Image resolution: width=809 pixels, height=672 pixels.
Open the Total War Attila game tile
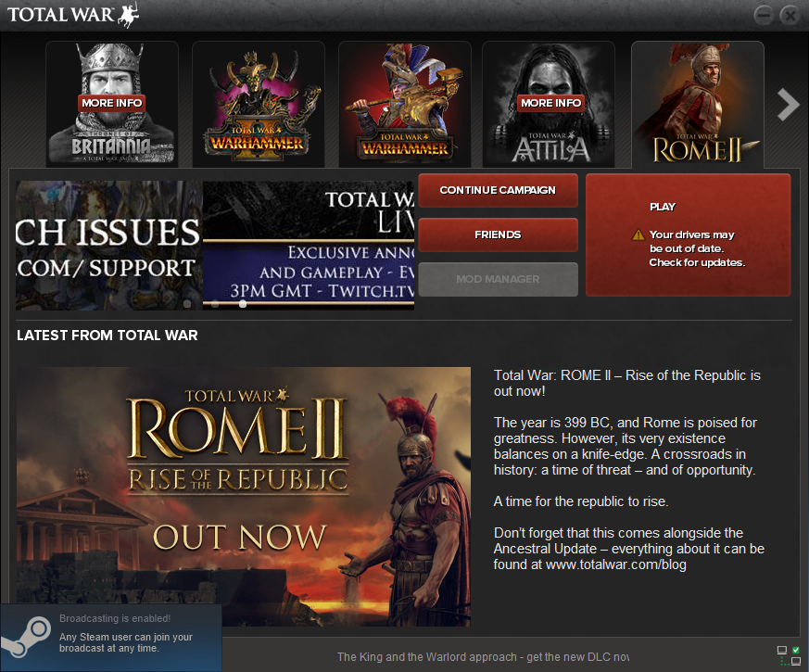click(x=549, y=104)
